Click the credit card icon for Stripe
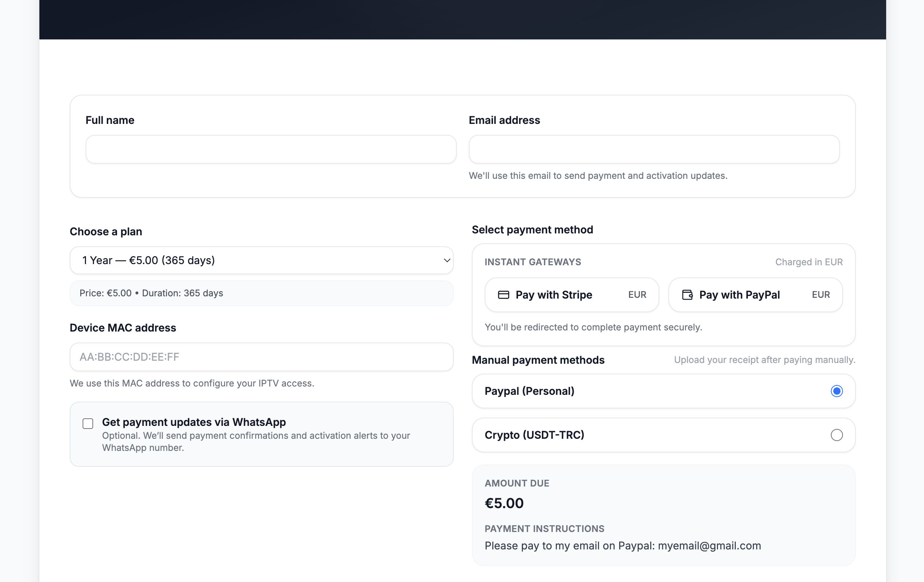 pyautogui.click(x=503, y=295)
